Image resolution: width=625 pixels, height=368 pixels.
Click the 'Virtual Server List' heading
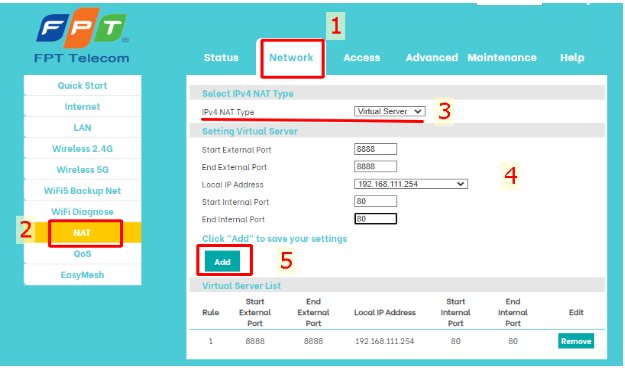241,285
